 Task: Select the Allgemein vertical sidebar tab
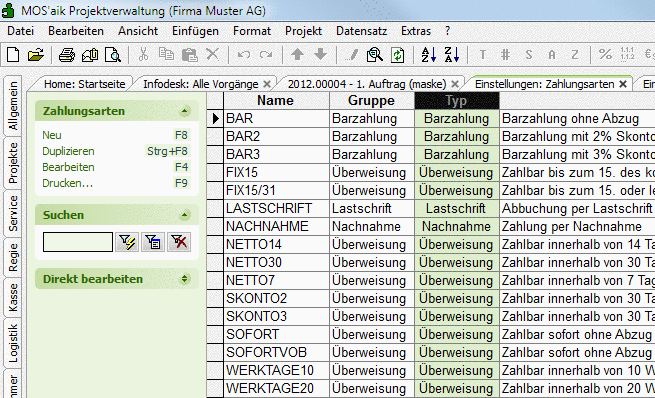[13, 106]
